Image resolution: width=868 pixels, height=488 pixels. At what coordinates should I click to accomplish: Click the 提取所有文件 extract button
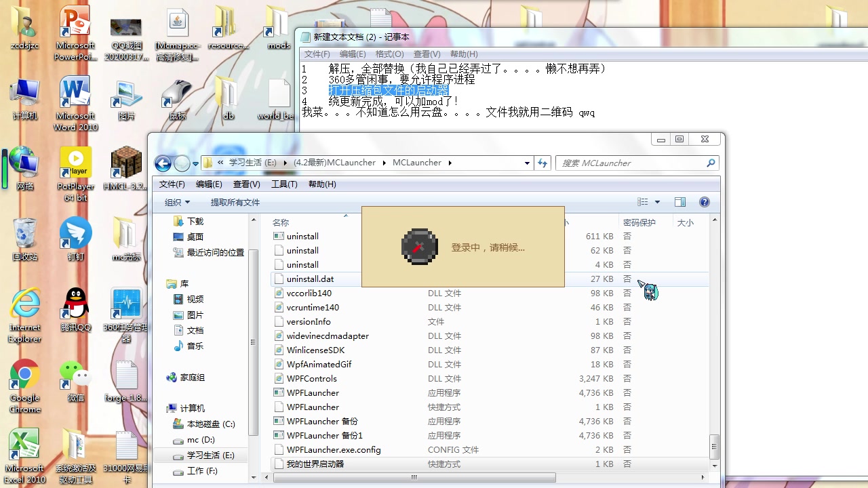[235, 201]
